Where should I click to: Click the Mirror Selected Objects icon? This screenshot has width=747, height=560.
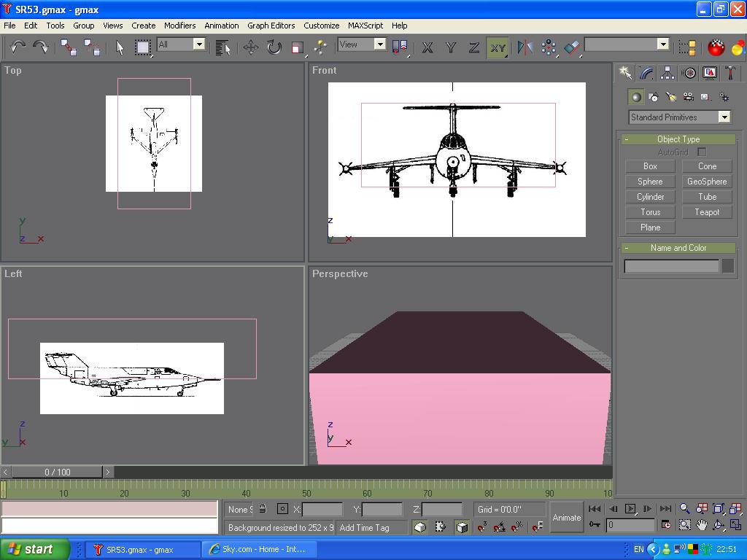click(x=525, y=47)
